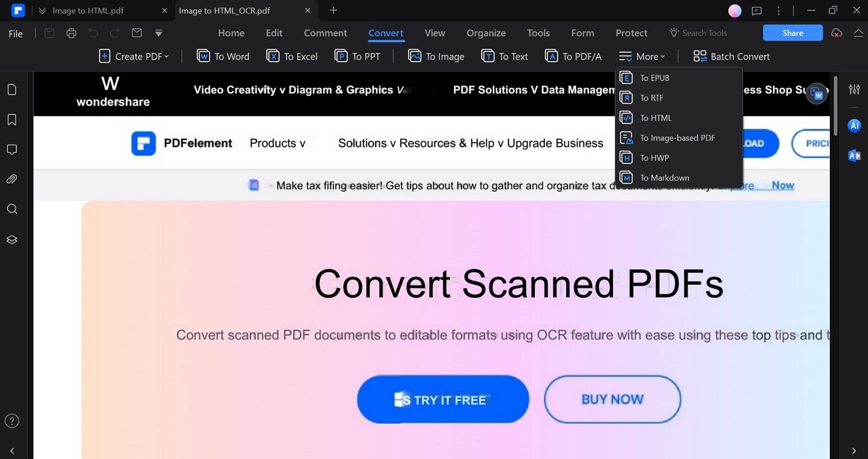Click the To PDF/A conversion button

click(573, 57)
